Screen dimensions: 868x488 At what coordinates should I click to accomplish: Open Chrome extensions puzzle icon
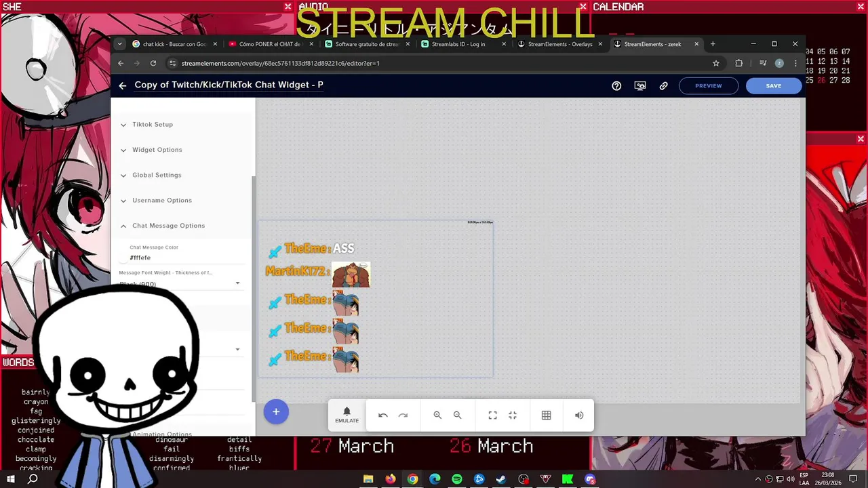coord(739,63)
